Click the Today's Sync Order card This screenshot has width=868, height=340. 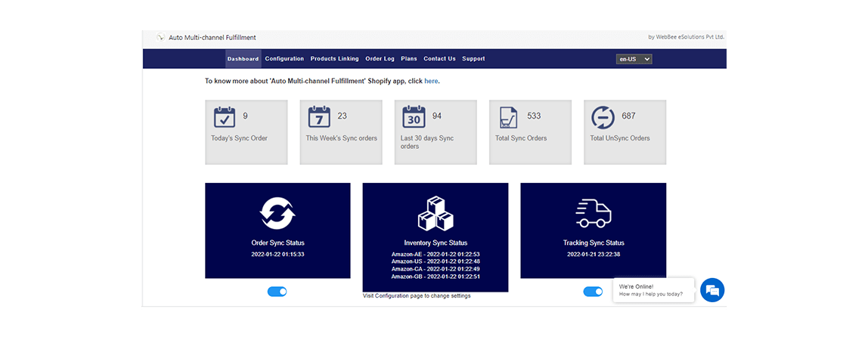[246, 132]
